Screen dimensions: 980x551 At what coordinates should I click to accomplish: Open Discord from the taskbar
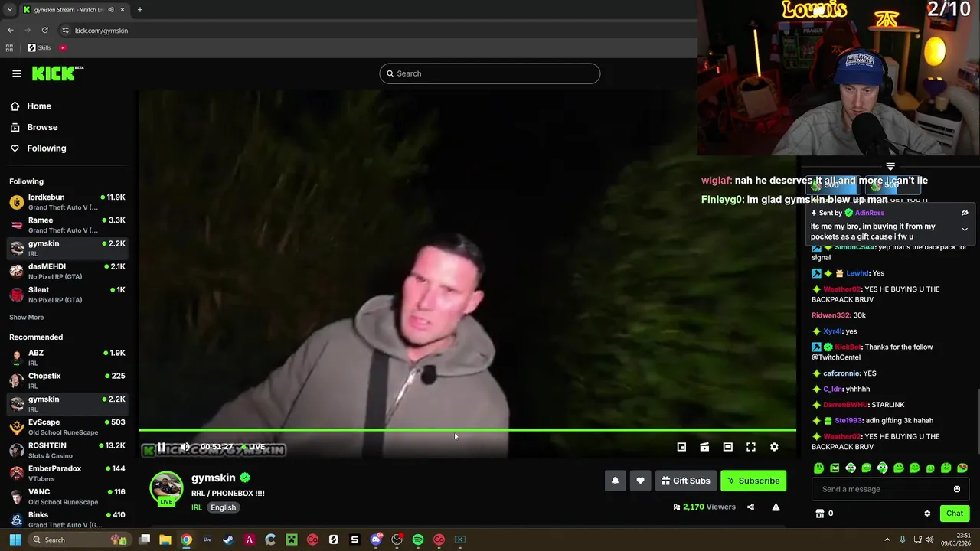click(376, 540)
